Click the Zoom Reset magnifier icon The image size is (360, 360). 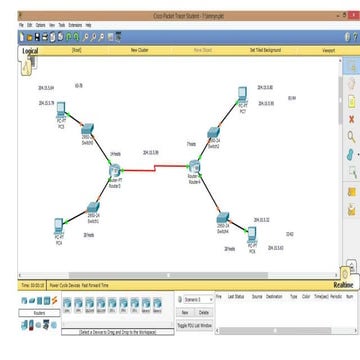[94, 37]
